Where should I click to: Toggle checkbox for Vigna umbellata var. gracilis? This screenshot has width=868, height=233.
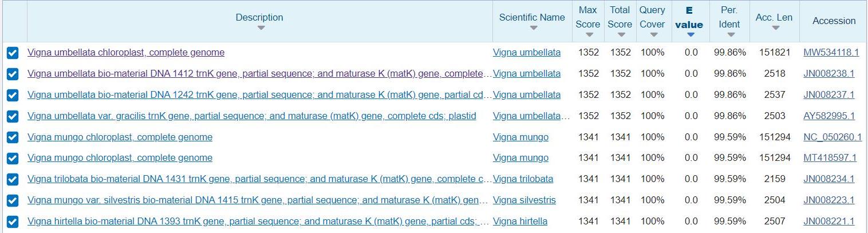(x=13, y=116)
